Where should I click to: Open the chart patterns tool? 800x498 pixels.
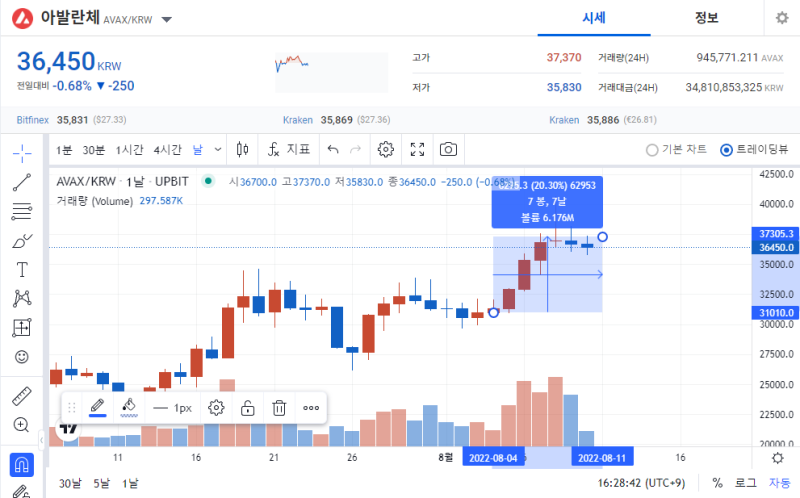(x=21, y=298)
